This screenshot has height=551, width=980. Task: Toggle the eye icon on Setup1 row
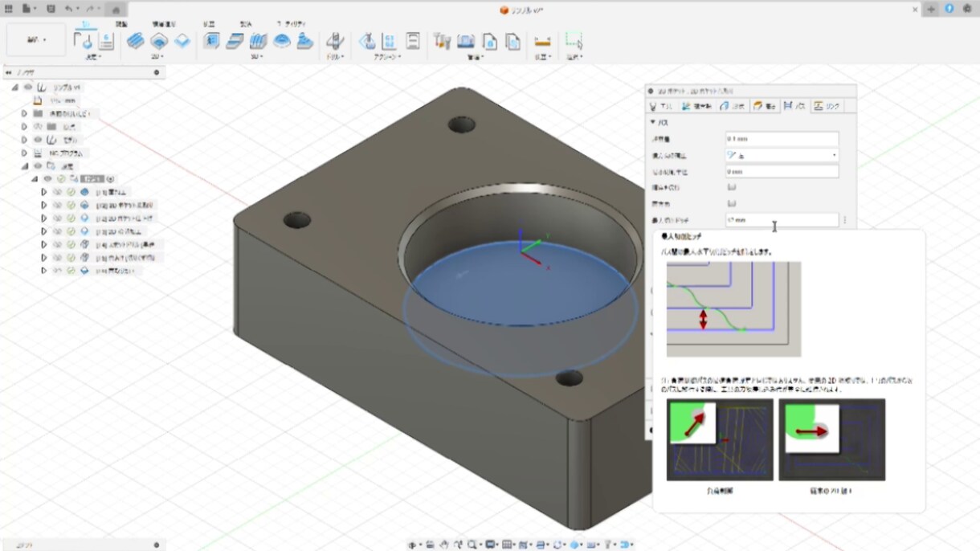[48, 179]
